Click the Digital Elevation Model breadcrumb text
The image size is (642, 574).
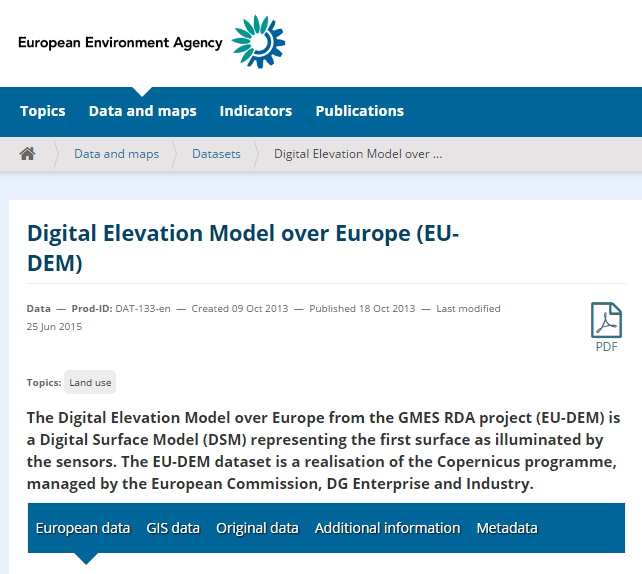(358, 154)
